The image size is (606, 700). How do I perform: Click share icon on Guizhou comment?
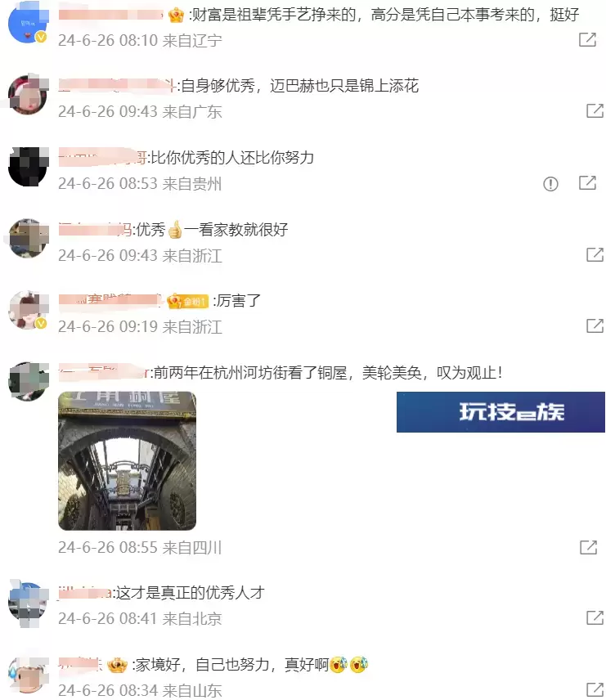587,182
